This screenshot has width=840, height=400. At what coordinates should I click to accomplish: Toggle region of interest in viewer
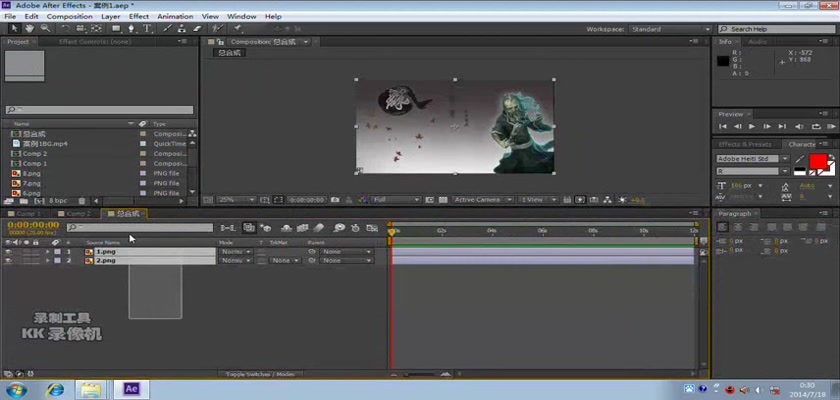(430, 200)
